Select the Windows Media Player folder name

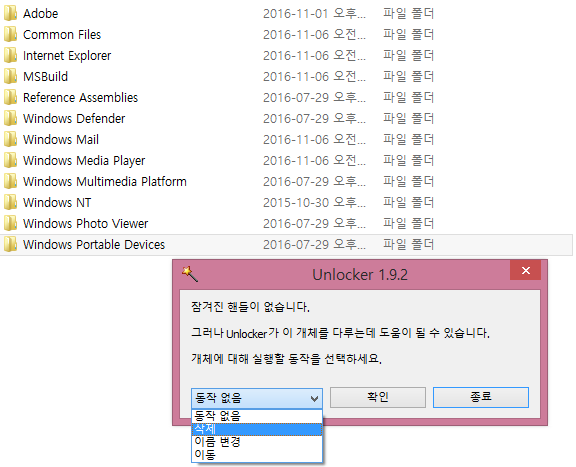click(84, 161)
